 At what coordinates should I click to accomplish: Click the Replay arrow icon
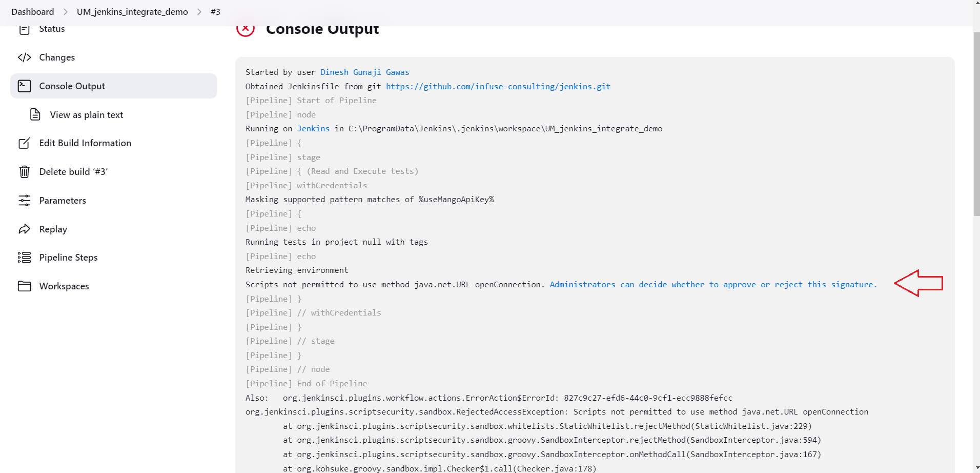[24, 229]
